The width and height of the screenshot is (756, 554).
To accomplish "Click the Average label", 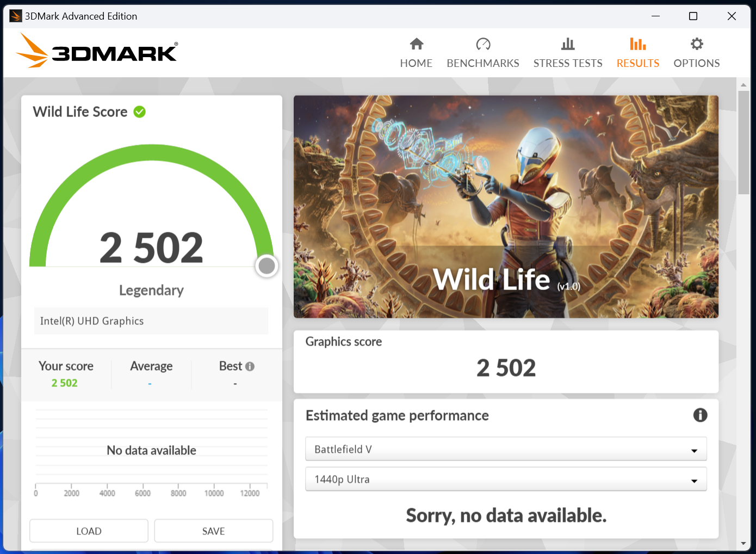I will tap(151, 366).
